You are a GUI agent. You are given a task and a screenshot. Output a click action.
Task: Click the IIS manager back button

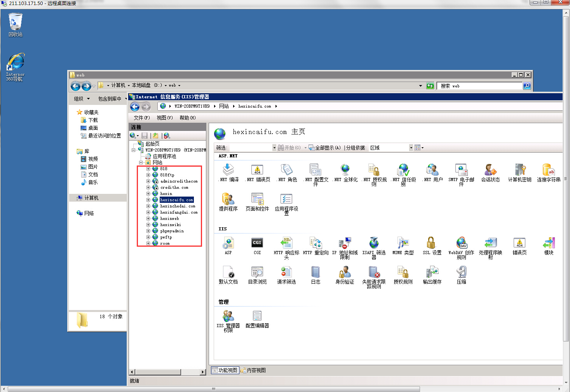[135, 107]
